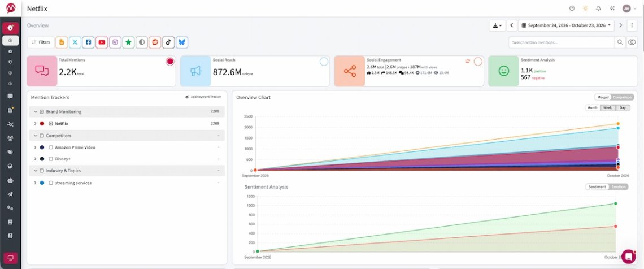Select Day granularity

[x=623, y=107]
